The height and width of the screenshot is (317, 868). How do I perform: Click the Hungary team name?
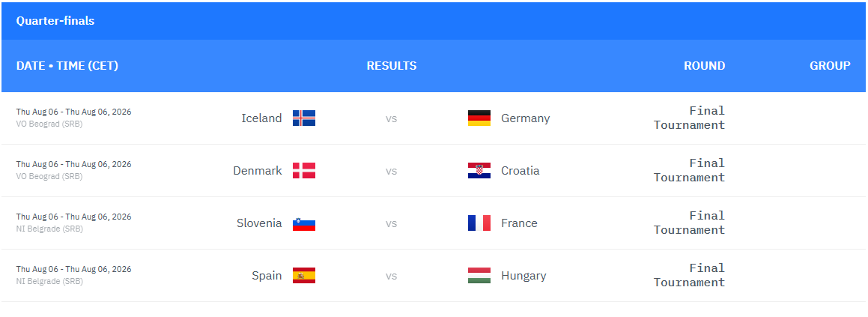[x=523, y=276]
